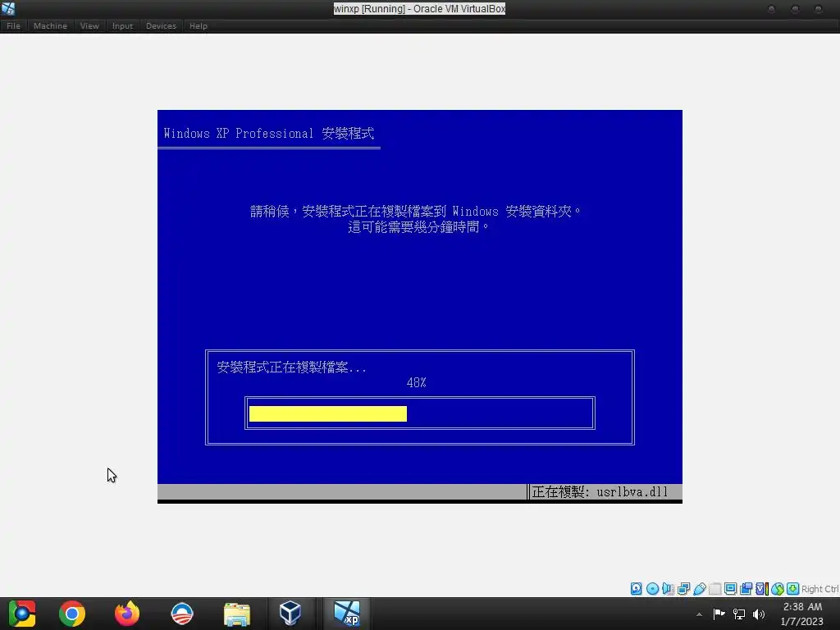Click the network tray icon
This screenshot has width=840, height=630.
point(739,614)
